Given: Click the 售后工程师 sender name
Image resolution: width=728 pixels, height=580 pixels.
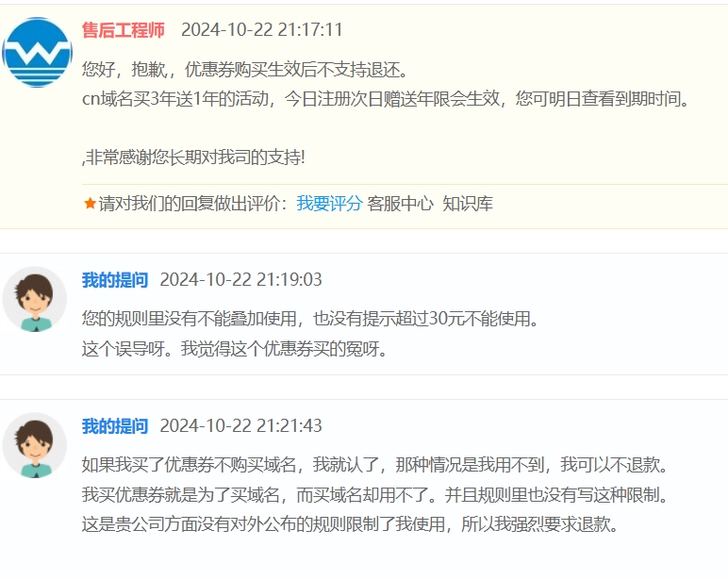Looking at the screenshot, I should coord(124,30).
